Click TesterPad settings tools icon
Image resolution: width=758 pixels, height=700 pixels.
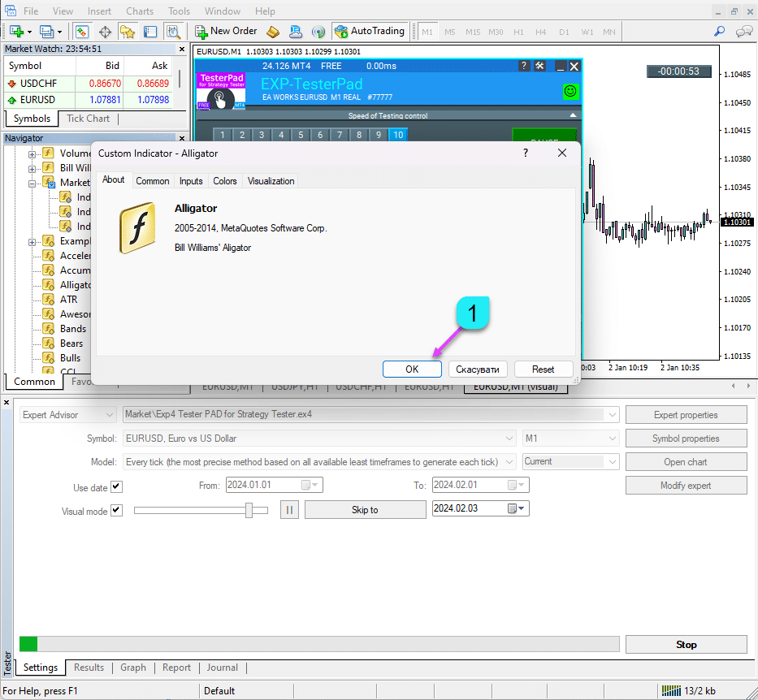(539, 67)
